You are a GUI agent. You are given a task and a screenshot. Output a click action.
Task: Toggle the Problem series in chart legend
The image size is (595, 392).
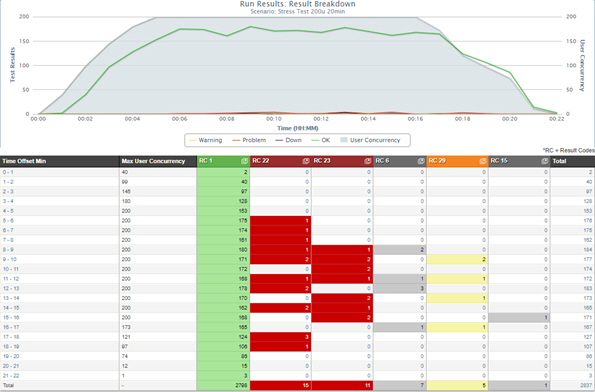[x=249, y=140]
